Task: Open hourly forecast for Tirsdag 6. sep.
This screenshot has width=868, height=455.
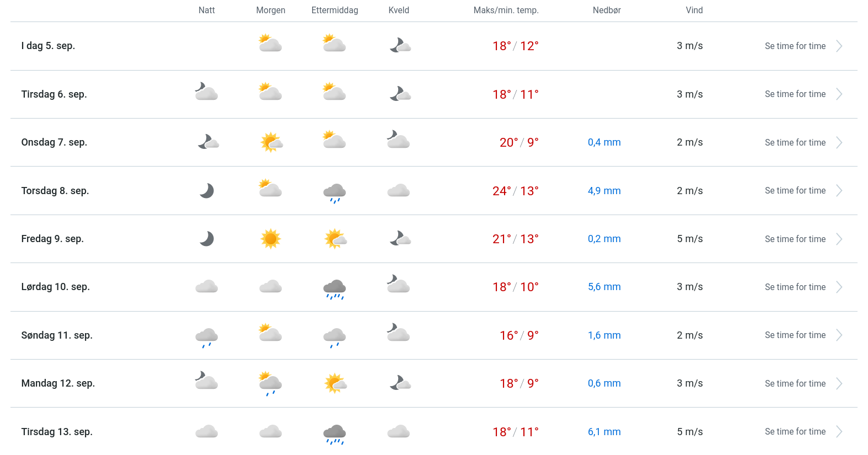Action: (795, 94)
